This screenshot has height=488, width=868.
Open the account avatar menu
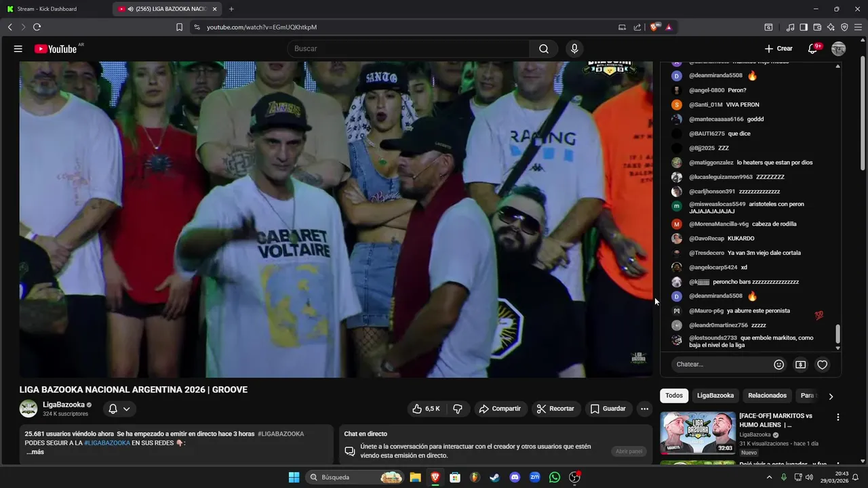click(x=839, y=49)
